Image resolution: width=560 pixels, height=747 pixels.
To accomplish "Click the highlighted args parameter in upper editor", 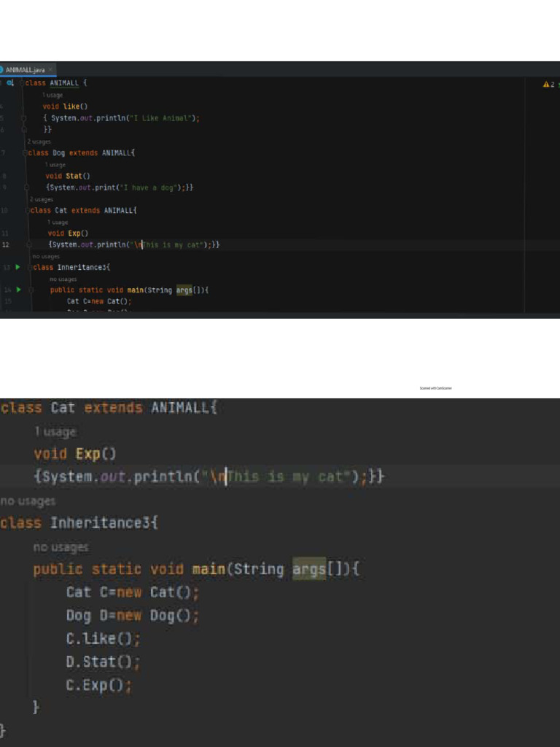I will click(x=184, y=290).
